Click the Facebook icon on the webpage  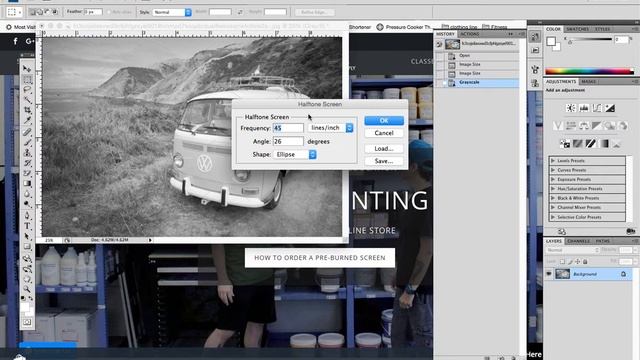(16, 41)
